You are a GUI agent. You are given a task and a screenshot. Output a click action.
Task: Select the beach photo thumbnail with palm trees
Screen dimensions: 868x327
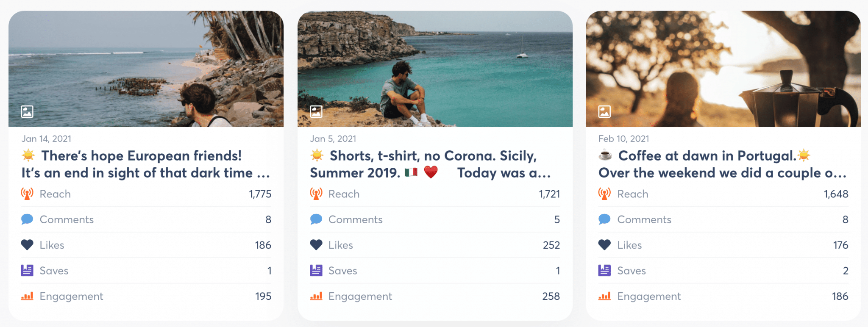click(x=146, y=69)
